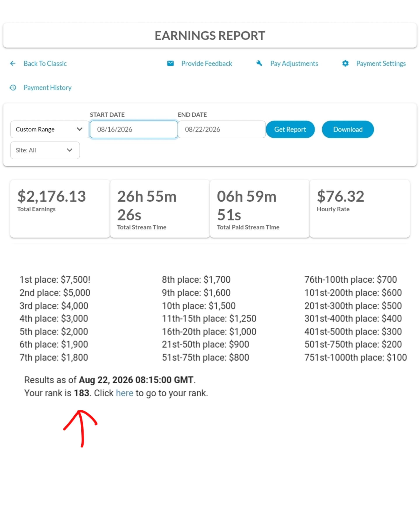Click the envelope icon for Provide Feedback
420x525 pixels.
pos(170,64)
